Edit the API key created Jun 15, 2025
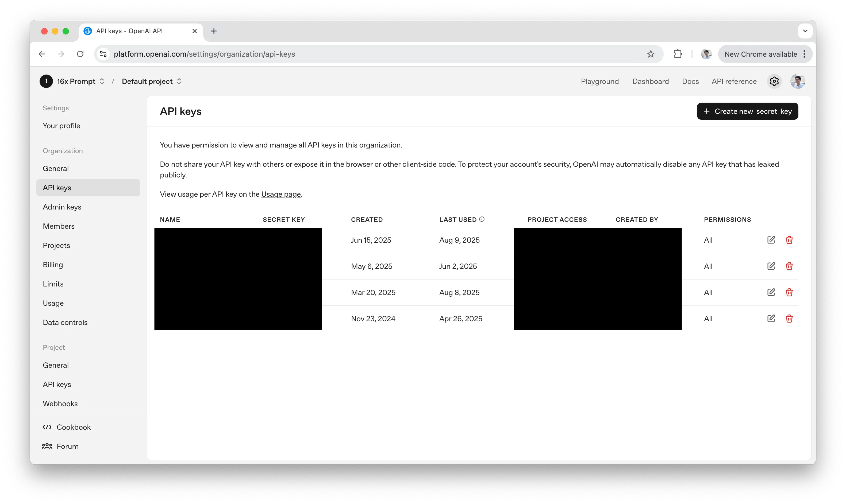The height and width of the screenshot is (504, 846). point(771,240)
